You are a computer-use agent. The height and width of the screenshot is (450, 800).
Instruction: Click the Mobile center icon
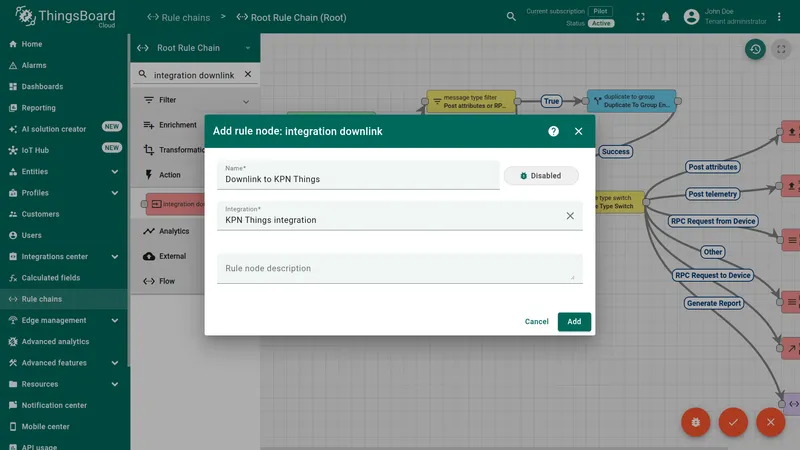(x=13, y=427)
